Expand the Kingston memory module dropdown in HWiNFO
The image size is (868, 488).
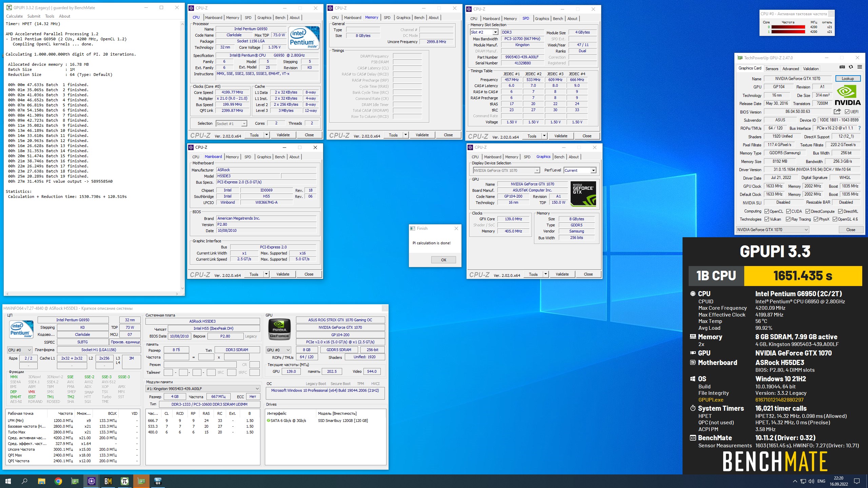coord(203,388)
